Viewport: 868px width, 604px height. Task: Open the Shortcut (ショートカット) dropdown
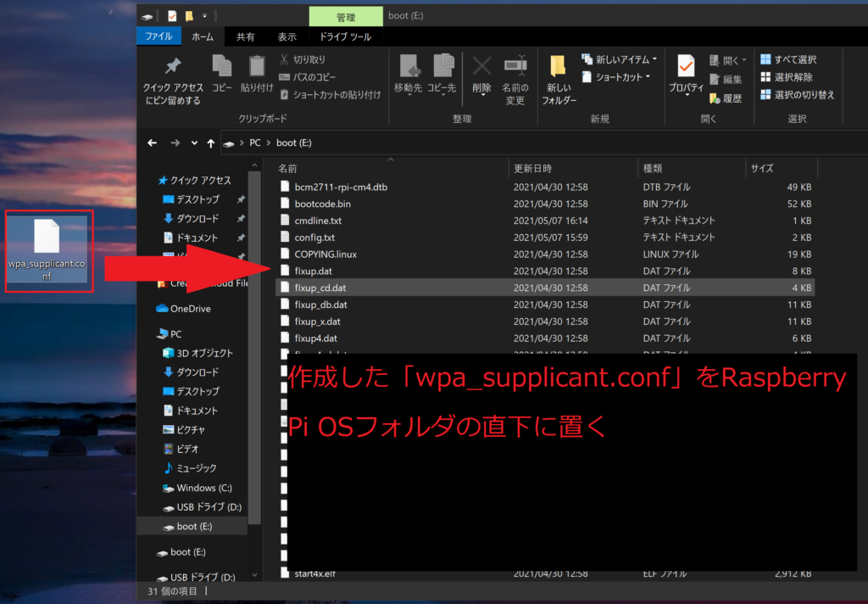pos(616,77)
